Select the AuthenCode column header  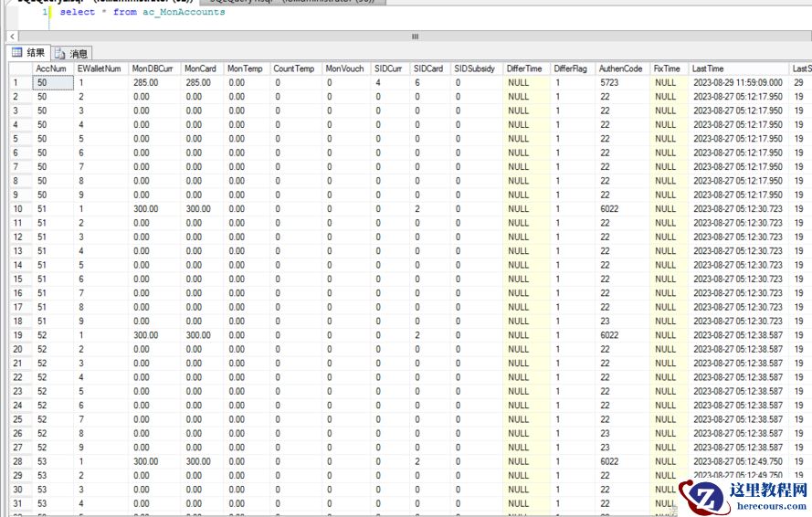[620, 69]
